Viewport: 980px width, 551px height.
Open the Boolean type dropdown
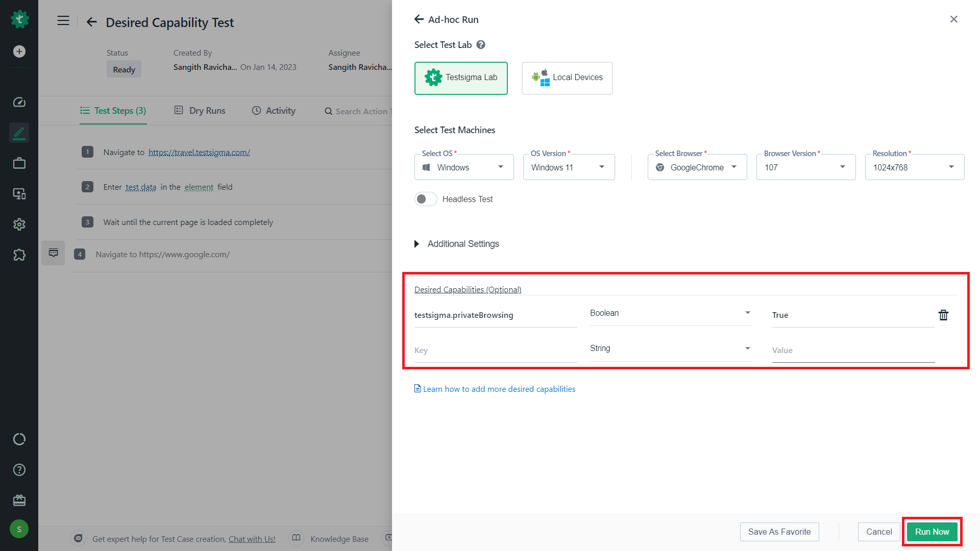pyautogui.click(x=671, y=313)
